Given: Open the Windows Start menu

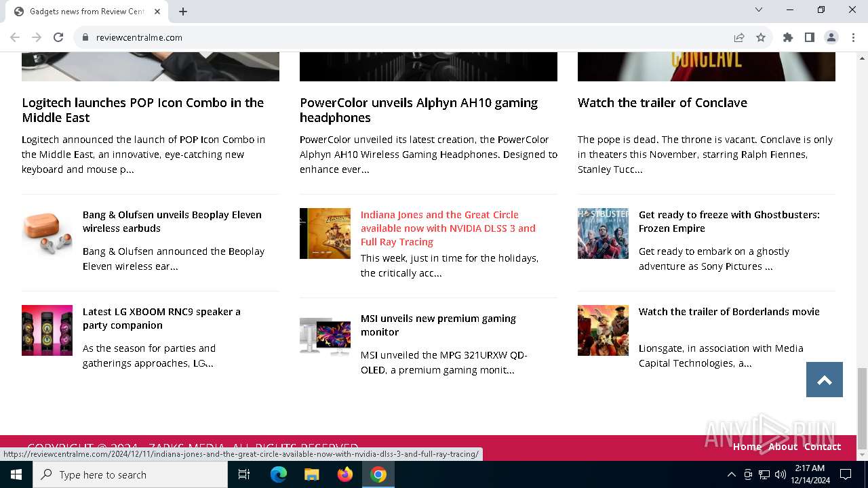Looking at the screenshot, I should coord(16,474).
